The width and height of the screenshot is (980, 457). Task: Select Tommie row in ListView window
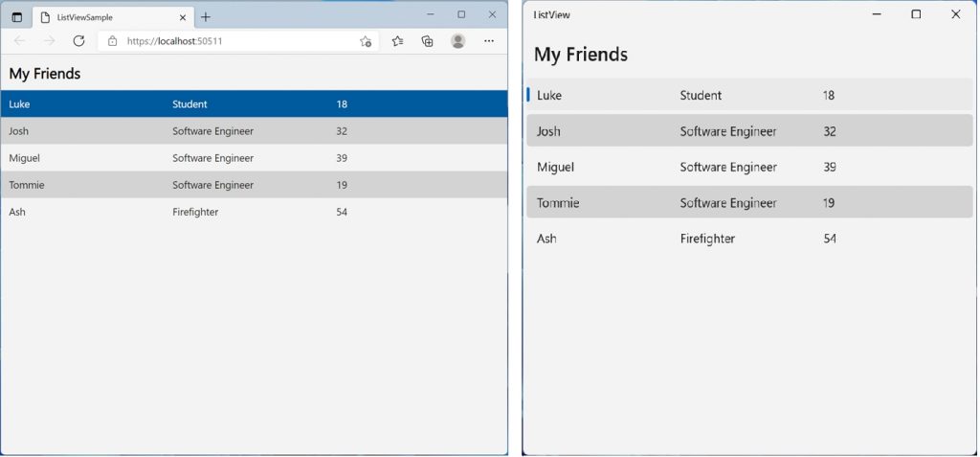click(749, 202)
